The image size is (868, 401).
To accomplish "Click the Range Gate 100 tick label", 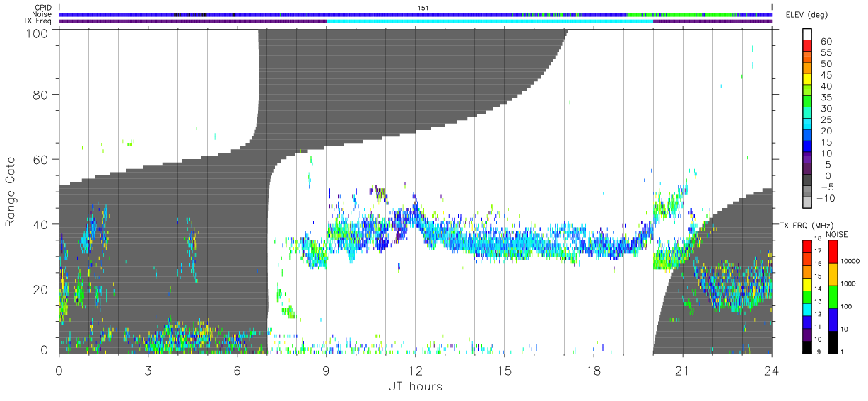I will coord(36,33).
